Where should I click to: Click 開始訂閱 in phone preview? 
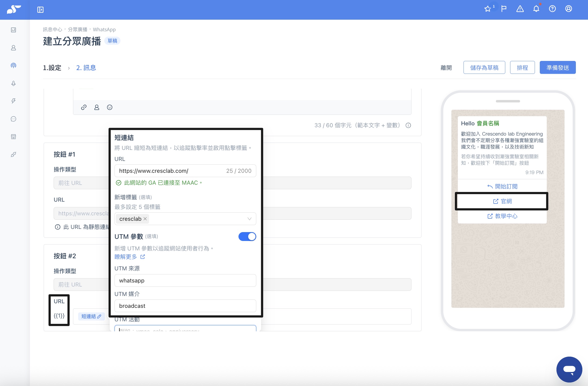502,186
